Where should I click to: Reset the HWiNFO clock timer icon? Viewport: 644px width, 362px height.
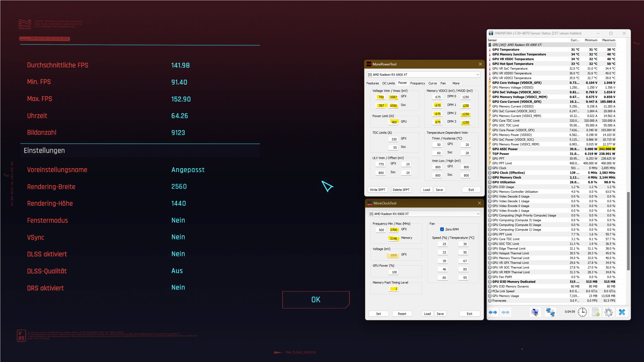click(x=582, y=312)
